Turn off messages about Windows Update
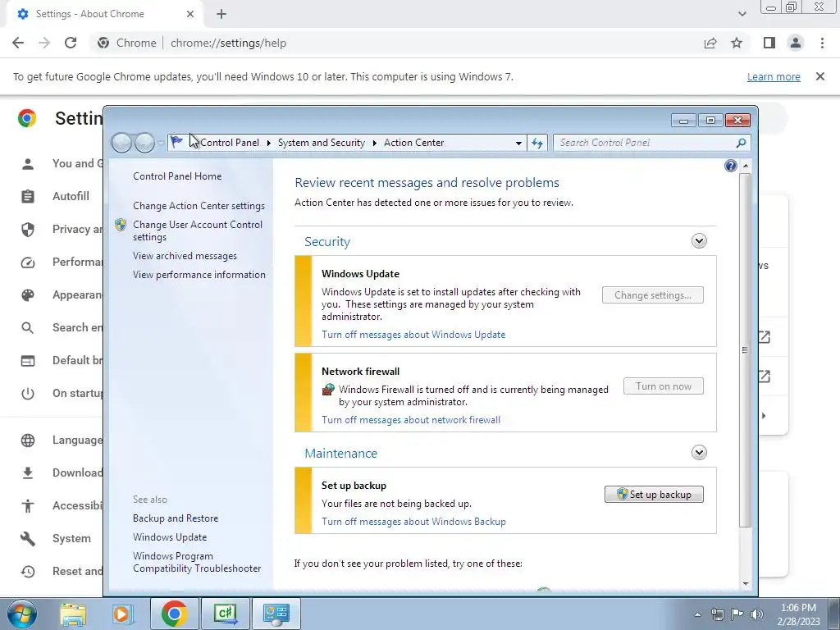The width and height of the screenshot is (840, 630). pos(413,335)
